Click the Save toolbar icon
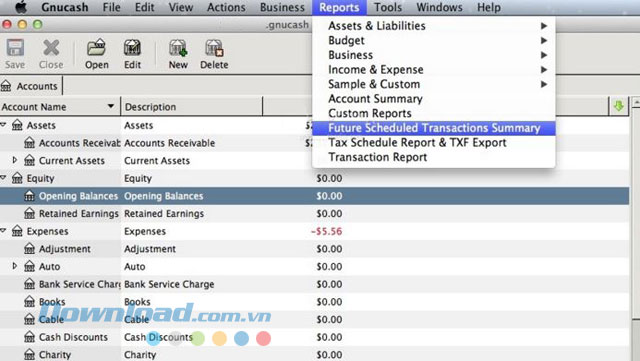The width and height of the screenshot is (640, 361). (15, 48)
